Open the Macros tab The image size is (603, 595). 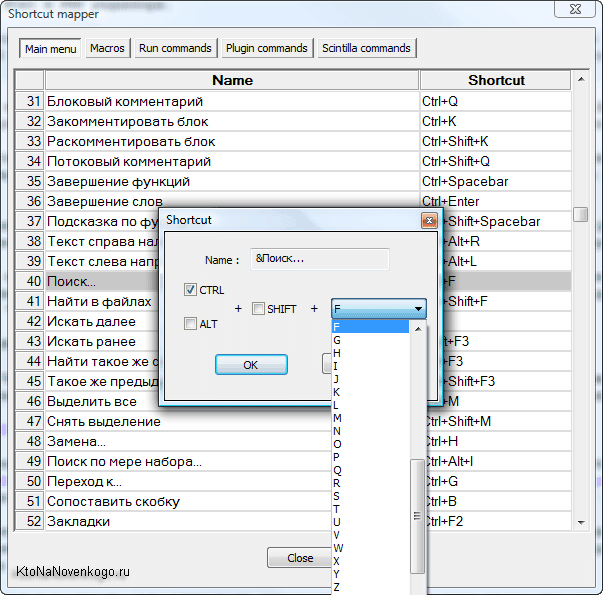(x=108, y=48)
